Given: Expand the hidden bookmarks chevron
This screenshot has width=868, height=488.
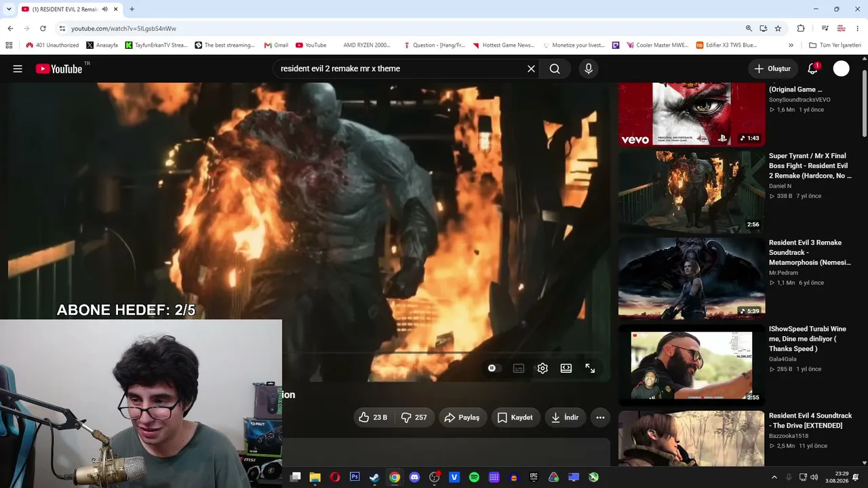Looking at the screenshot, I should pos(791,45).
